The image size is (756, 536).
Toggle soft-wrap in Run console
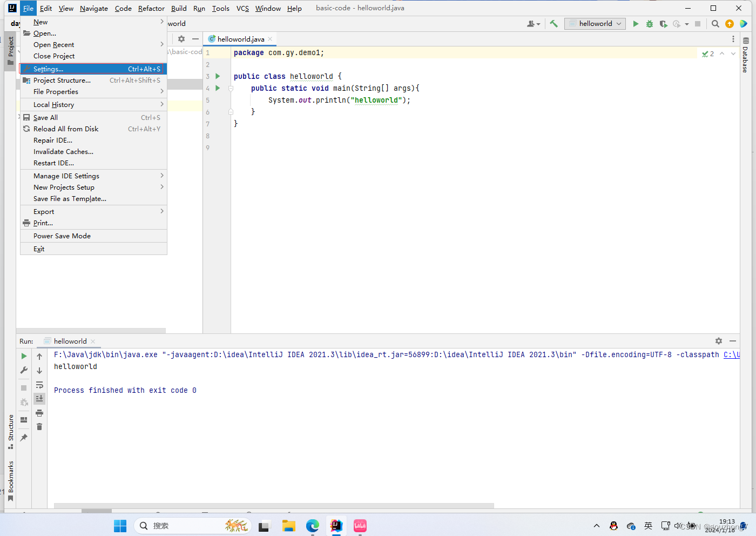[39, 385]
